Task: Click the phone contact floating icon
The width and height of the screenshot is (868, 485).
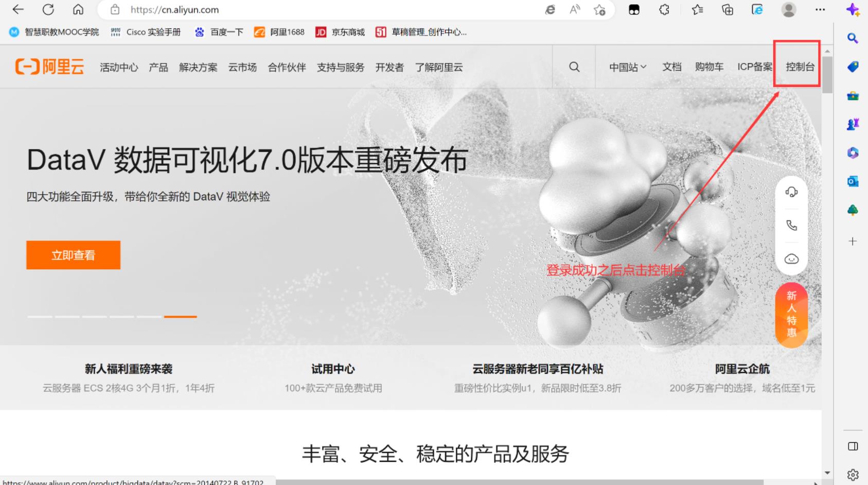Action: (791, 226)
